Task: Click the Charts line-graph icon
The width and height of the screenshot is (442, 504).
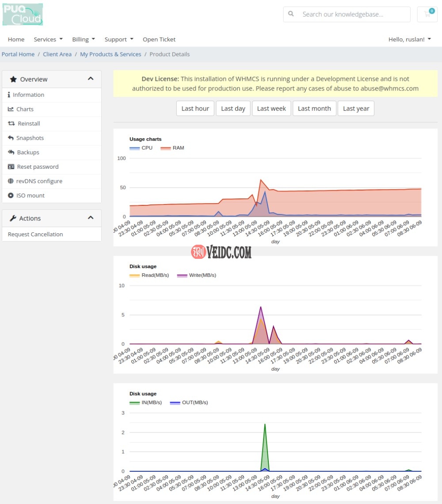Action: click(x=11, y=109)
